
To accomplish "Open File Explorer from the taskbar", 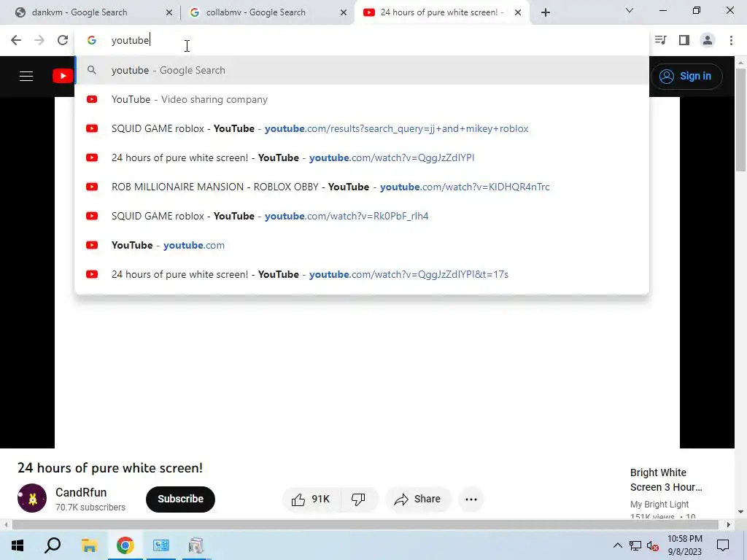I will coord(89,545).
